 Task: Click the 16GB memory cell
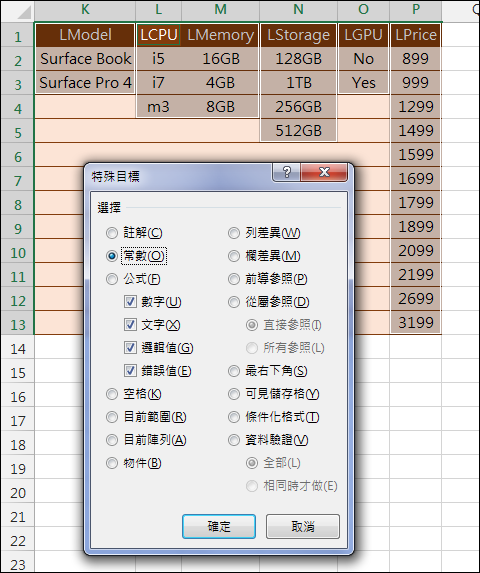tap(220, 58)
